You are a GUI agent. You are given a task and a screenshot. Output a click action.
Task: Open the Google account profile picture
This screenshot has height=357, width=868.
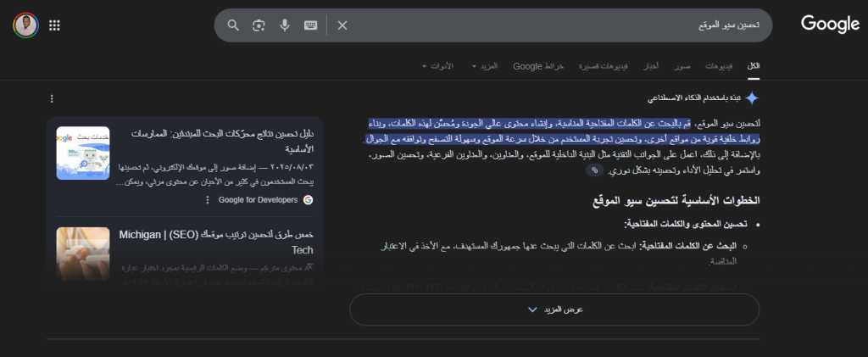pyautogui.click(x=25, y=25)
